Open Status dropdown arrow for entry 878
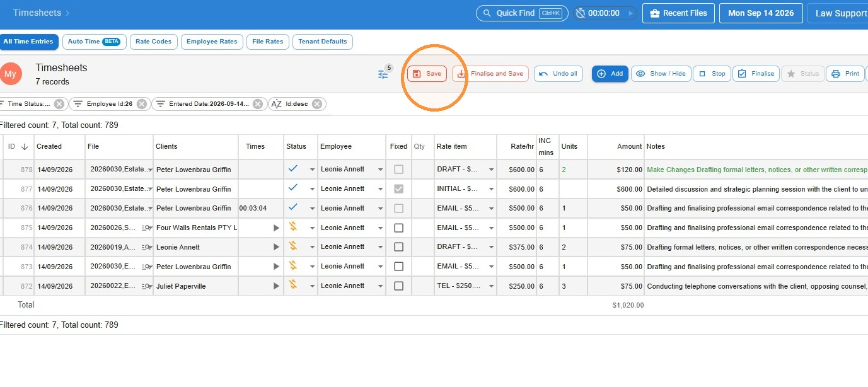The width and height of the screenshot is (868, 387). (x=311, y=170)
